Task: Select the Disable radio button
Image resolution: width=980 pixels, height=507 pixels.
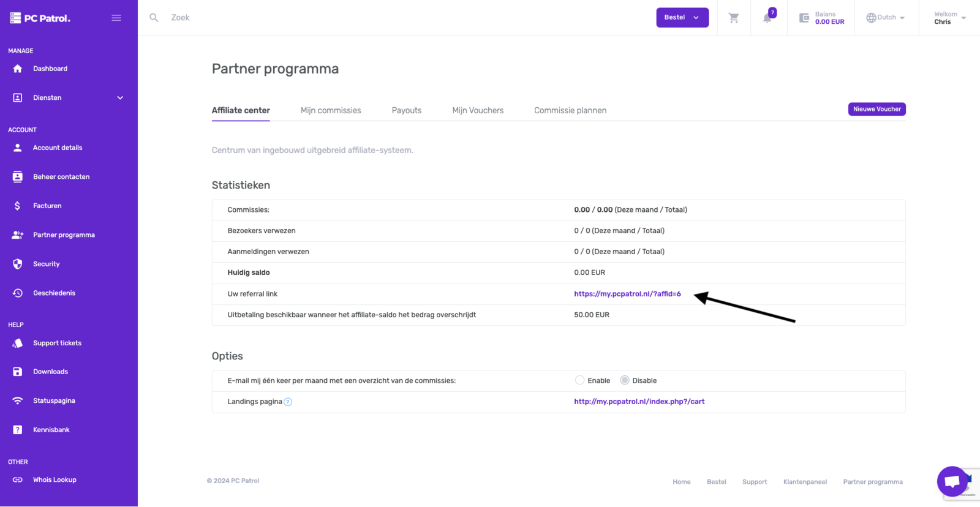Action: coord(624,380)
